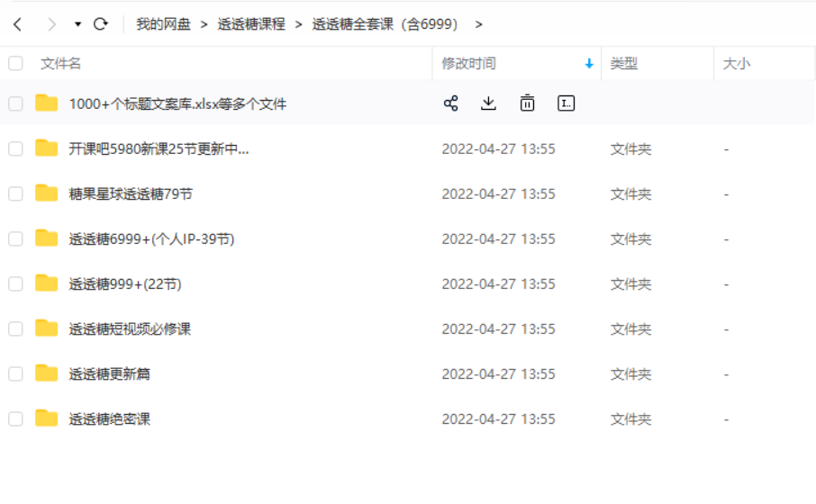Toggle the sort direction arrow
This screenshot has width=816, height=504.
[589, 64]
